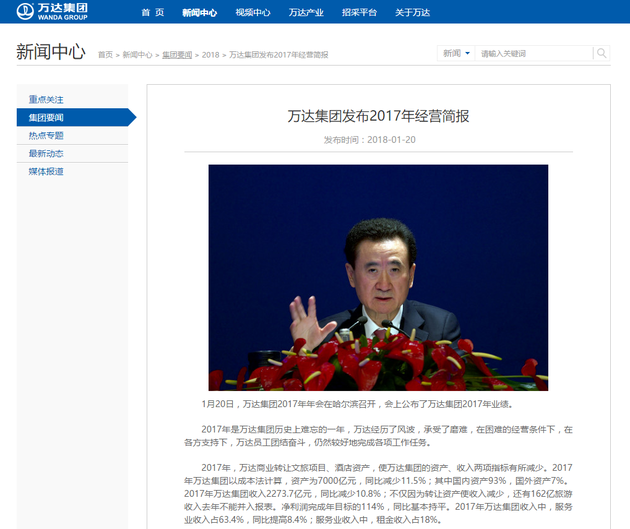Image resolution: width=630 pixels, height=529 pixels.
Task: Open 关于万达 in the top navigation
Action: pyautogui.click(x=412, y=12)
